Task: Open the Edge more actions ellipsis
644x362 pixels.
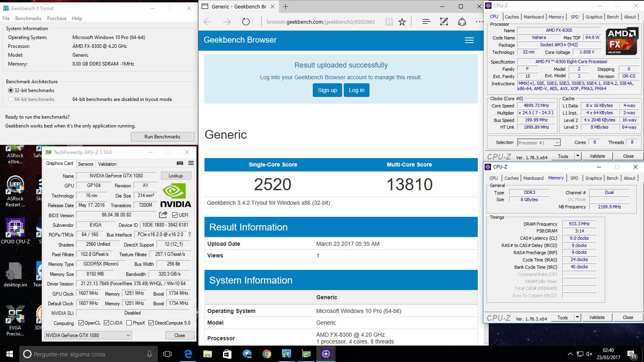Action: [479, 22]
